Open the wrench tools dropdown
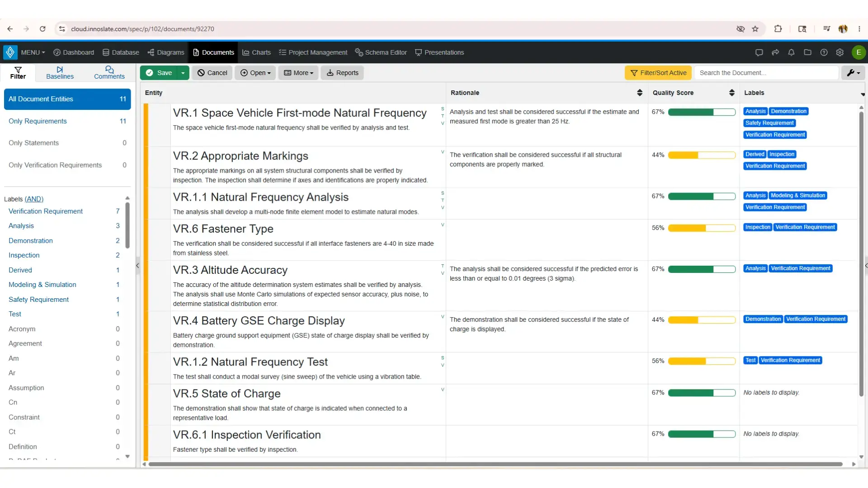Screen dimensions: 868x488 pos(853,73)
